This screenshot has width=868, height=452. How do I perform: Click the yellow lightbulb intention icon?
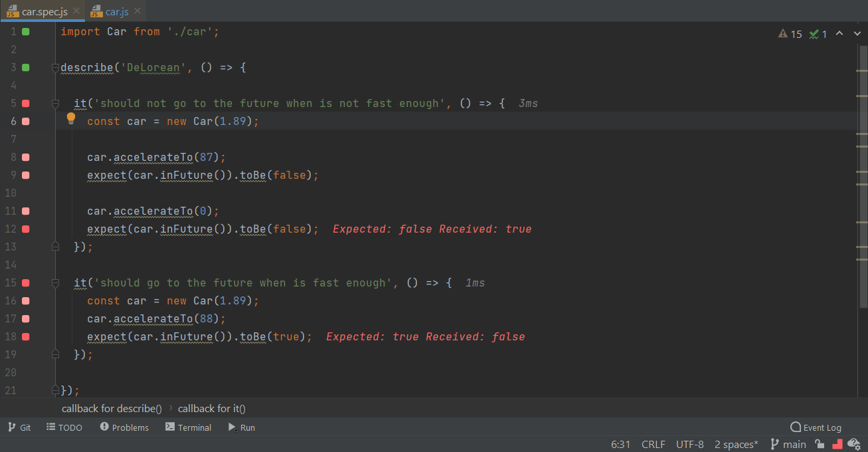tap(71, 119)
